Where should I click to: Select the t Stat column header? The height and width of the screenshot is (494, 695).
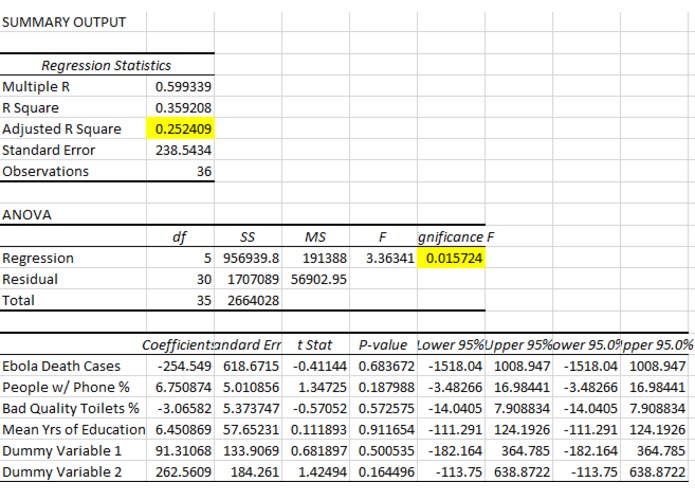pos(314,345)
